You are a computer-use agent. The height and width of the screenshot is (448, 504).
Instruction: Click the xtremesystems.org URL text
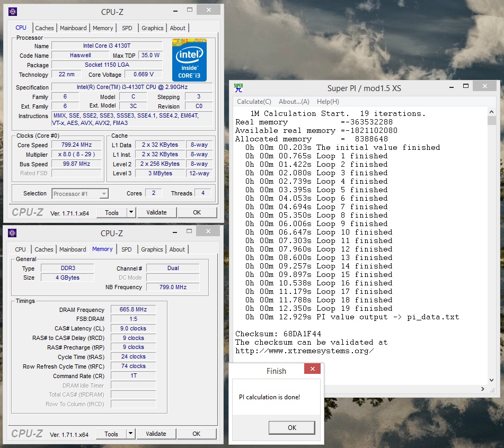click(x=304, y=351)
